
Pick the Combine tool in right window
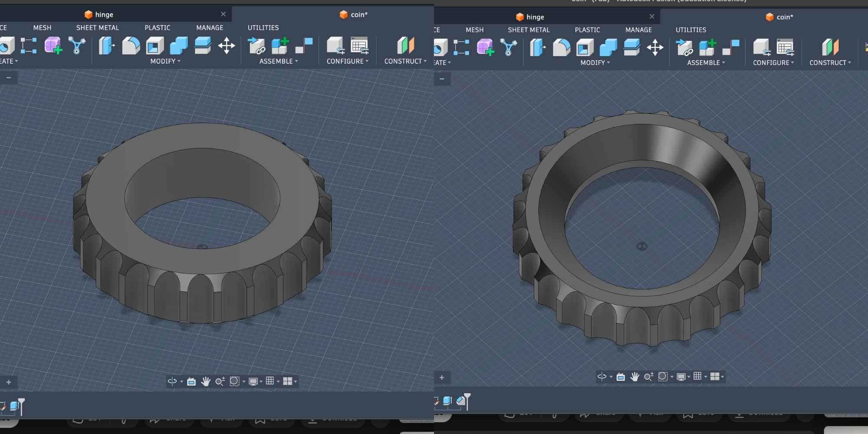608,47
